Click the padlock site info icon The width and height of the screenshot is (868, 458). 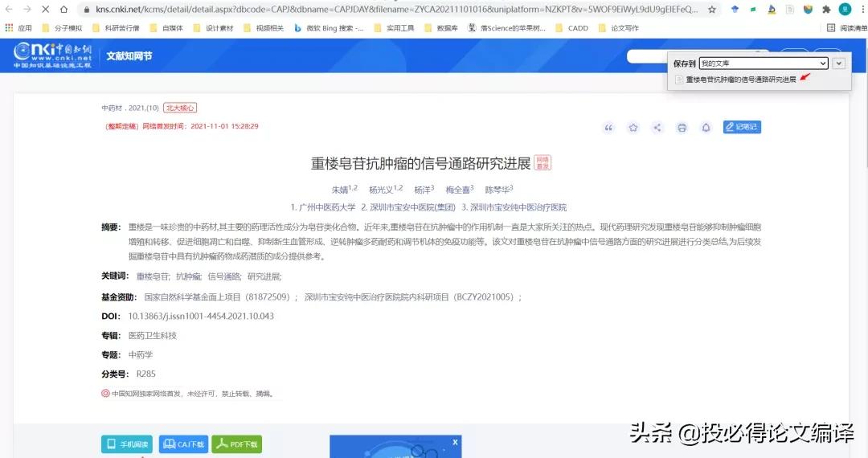click(87, 10)
